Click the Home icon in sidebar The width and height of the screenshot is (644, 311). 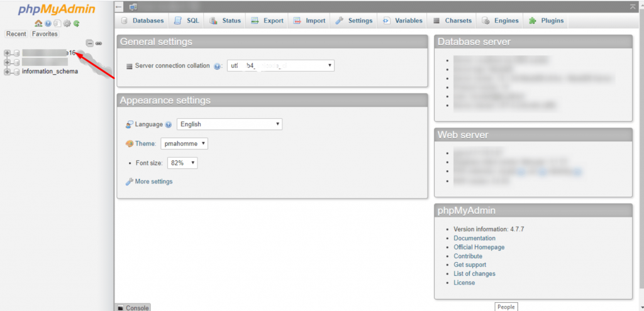click(38, 23)
